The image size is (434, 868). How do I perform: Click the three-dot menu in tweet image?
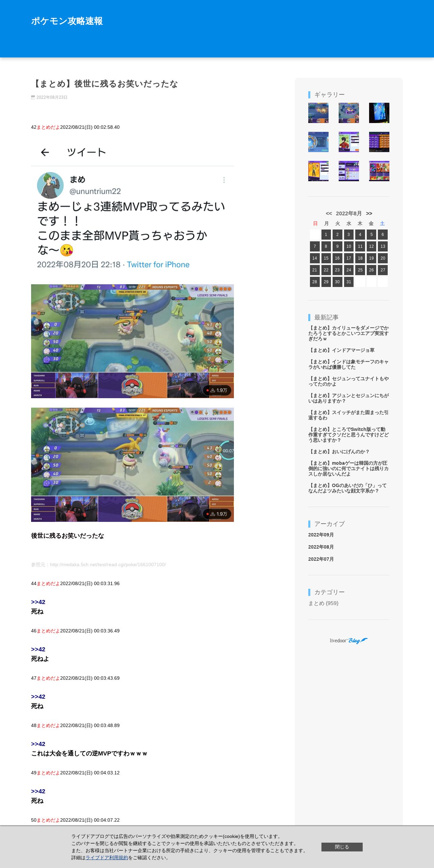(224, 180)
